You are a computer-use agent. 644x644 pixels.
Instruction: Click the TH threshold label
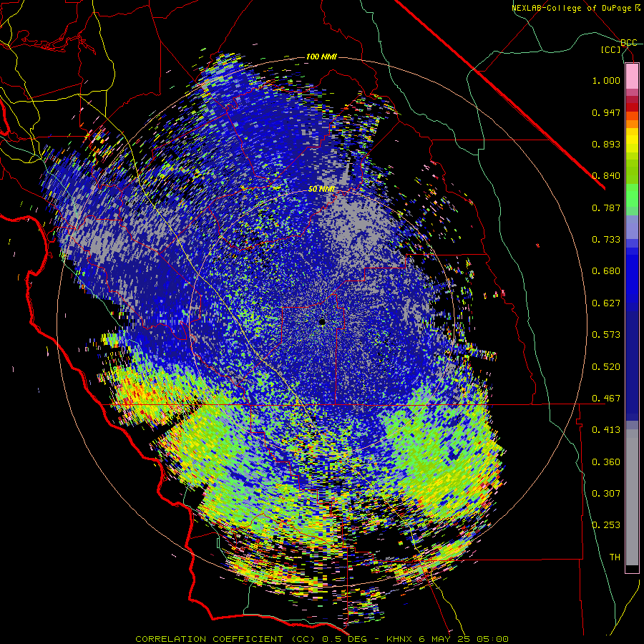pos(615,557)
